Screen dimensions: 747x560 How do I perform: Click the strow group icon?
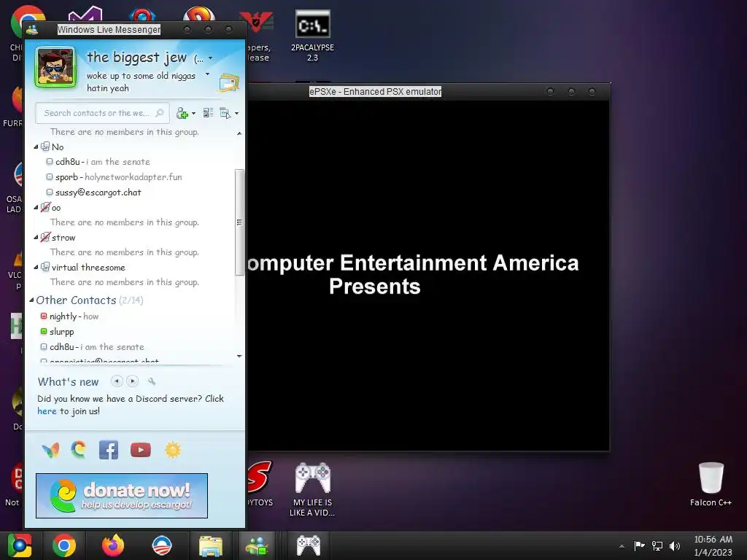[x=45, y=237]
